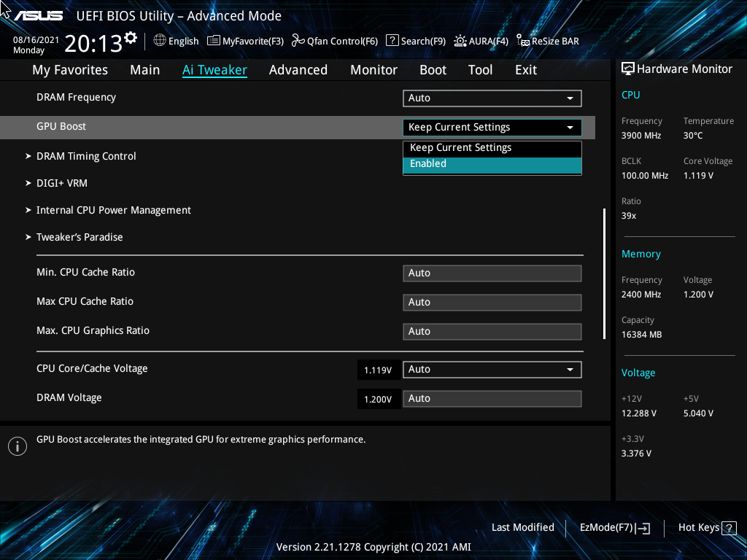Open the DRAM Frequency dropdown

pos(492,98)
